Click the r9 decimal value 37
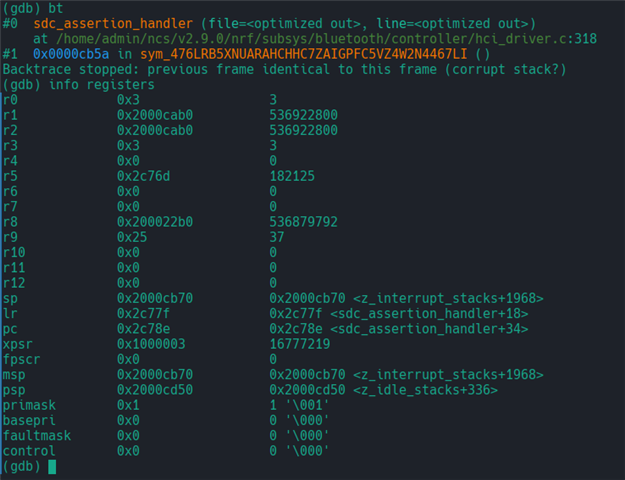Image resolution: width=625 pixels, height=480 pixels. pos(277,237)
